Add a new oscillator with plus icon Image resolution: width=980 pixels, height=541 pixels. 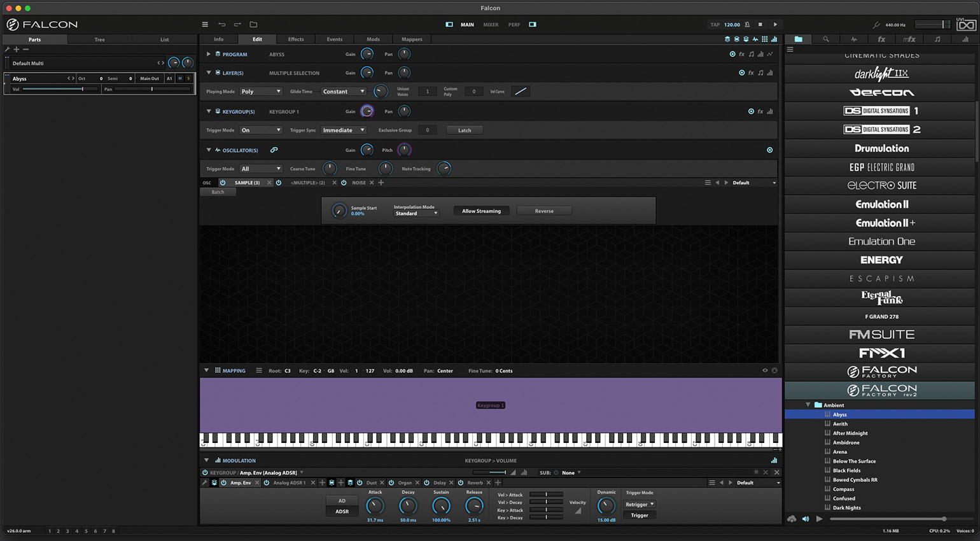pos(381,183)
